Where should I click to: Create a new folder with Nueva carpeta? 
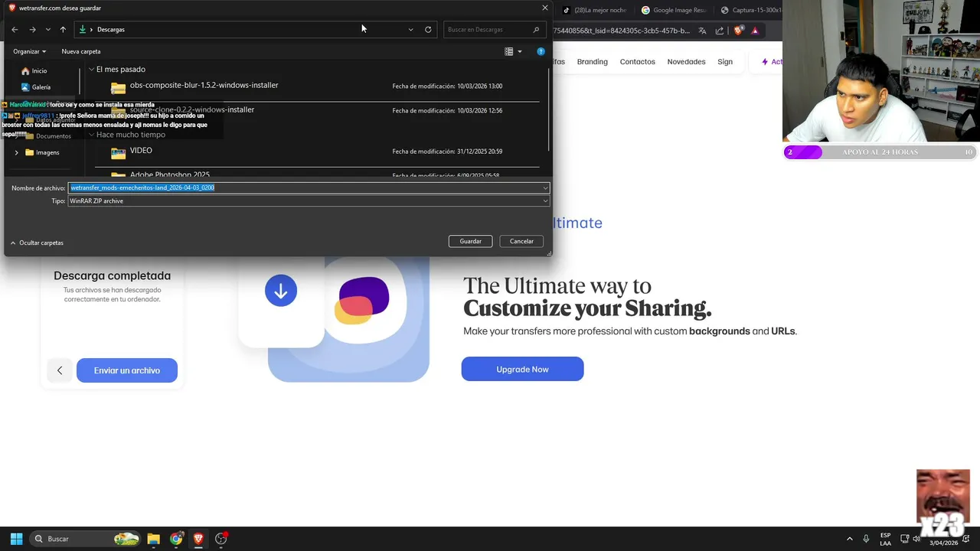(81, 51)
